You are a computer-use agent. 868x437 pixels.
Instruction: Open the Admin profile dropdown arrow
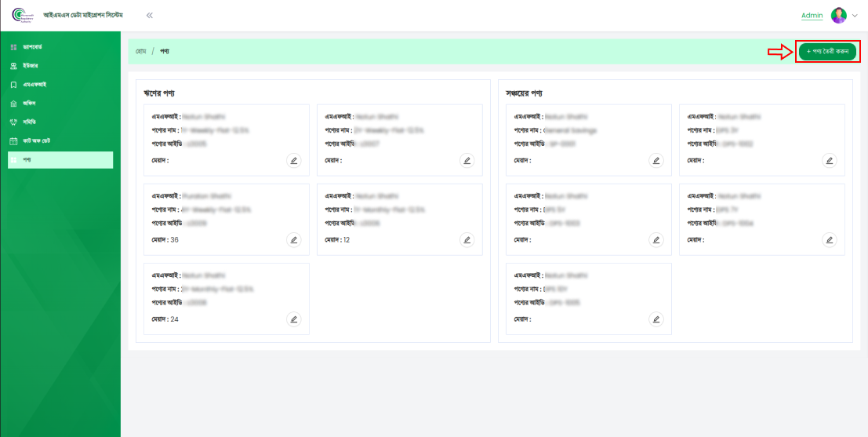click(x=855, y=16)
